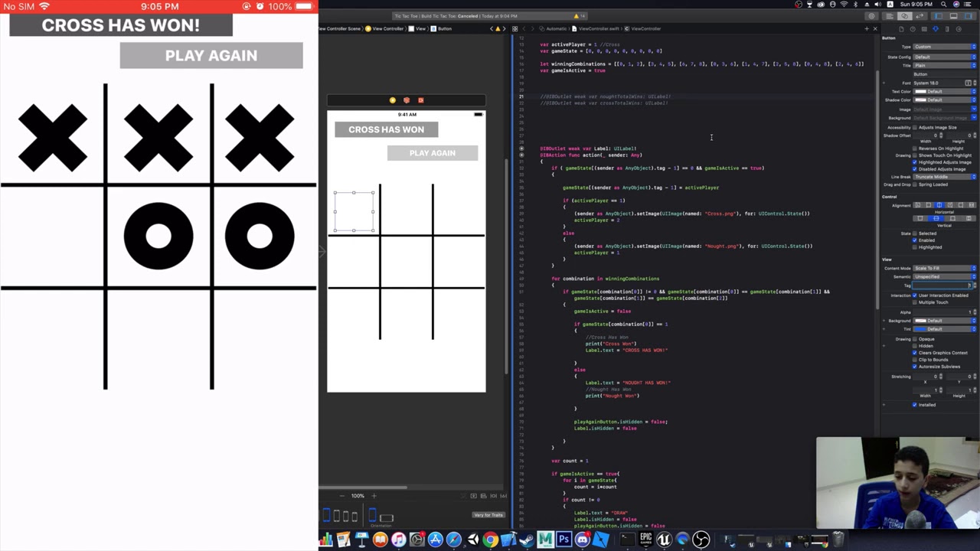Open Unity from the Dock
This screenshot has width=980, height=551.
pyautogui.click(x=473, y=540)
